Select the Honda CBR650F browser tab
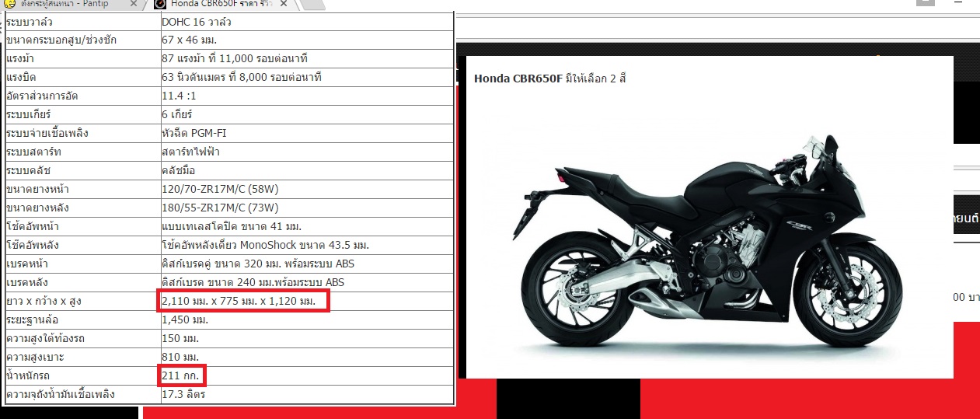Image resolution: width=980 pixels, height=419 pixels. tap(221, 4)
